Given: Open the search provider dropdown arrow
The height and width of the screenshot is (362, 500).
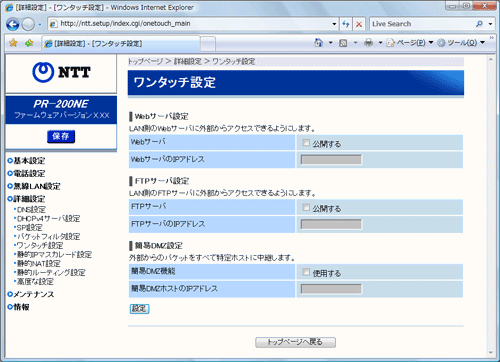Looking at the screenshot, I should (x=490, y=24).
